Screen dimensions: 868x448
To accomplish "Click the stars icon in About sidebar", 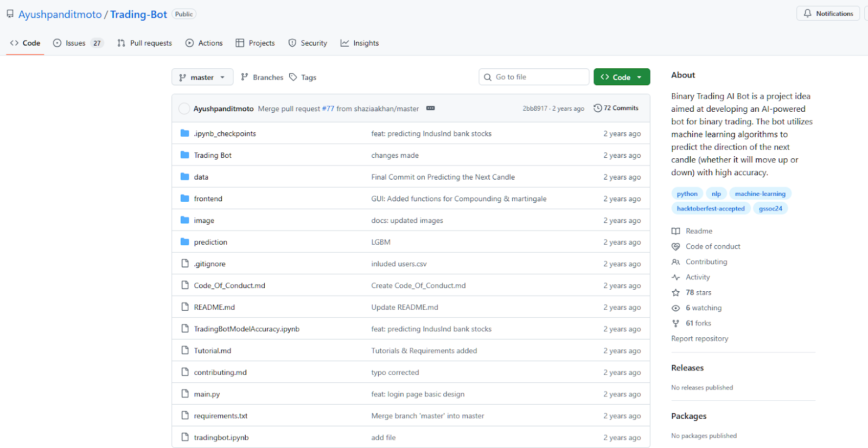I will pos(675,293).
